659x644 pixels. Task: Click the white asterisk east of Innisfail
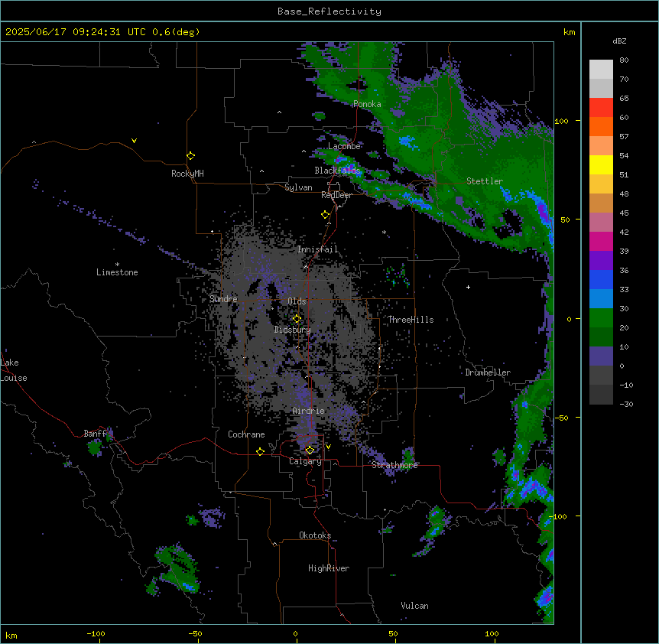click(384, 232)
